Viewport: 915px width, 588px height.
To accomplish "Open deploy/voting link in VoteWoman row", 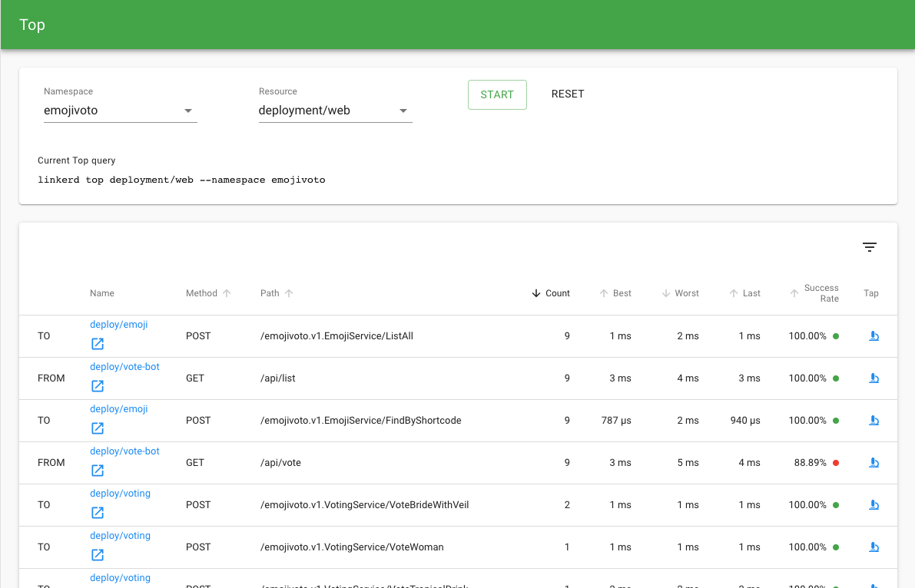I will 120,536.
